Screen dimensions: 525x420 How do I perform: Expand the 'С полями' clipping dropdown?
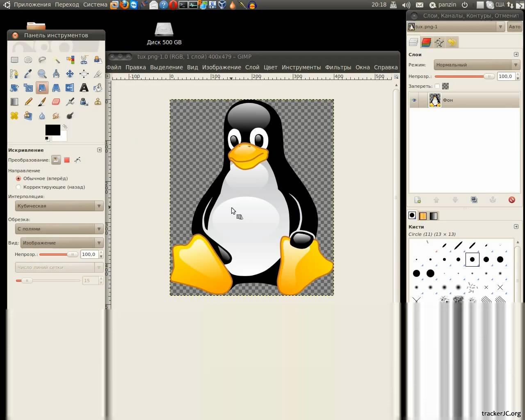59,229
